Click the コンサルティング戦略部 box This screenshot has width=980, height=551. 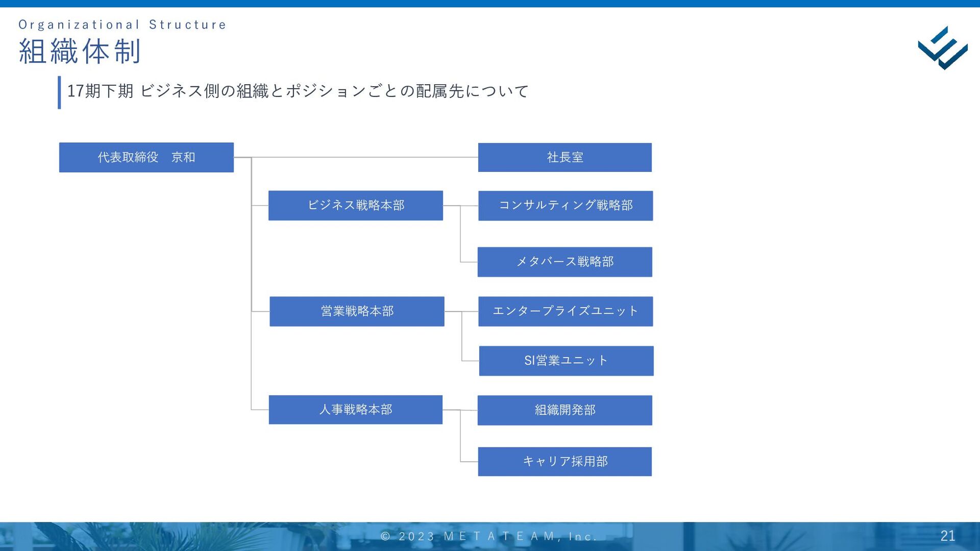tap(566, 206)
